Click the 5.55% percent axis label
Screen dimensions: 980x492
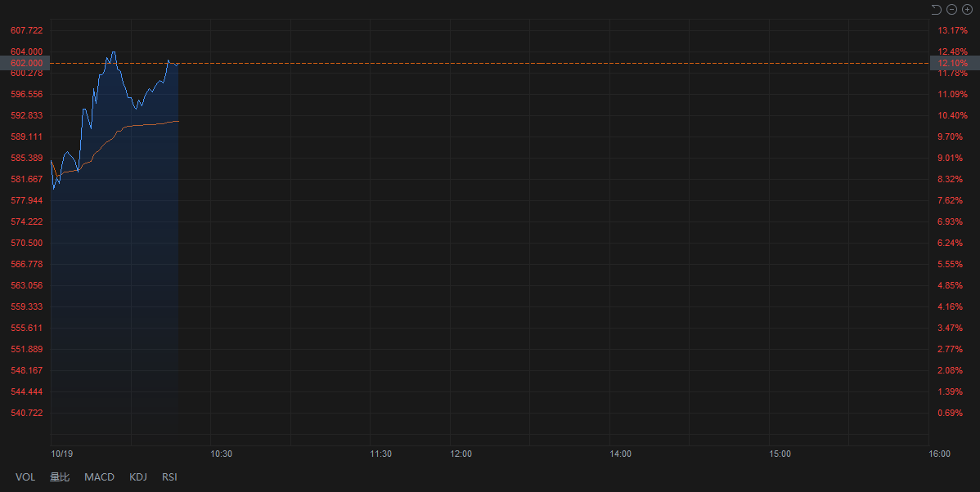coord(950,264)
